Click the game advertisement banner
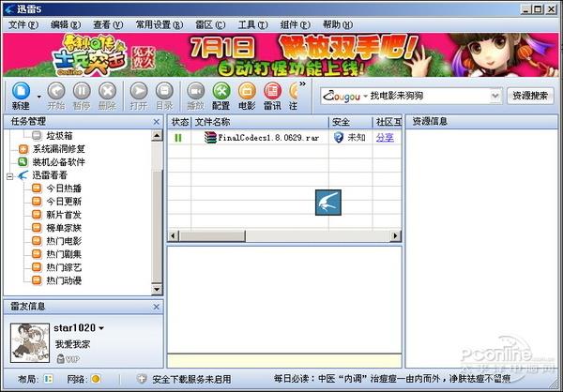 point(281,55)
